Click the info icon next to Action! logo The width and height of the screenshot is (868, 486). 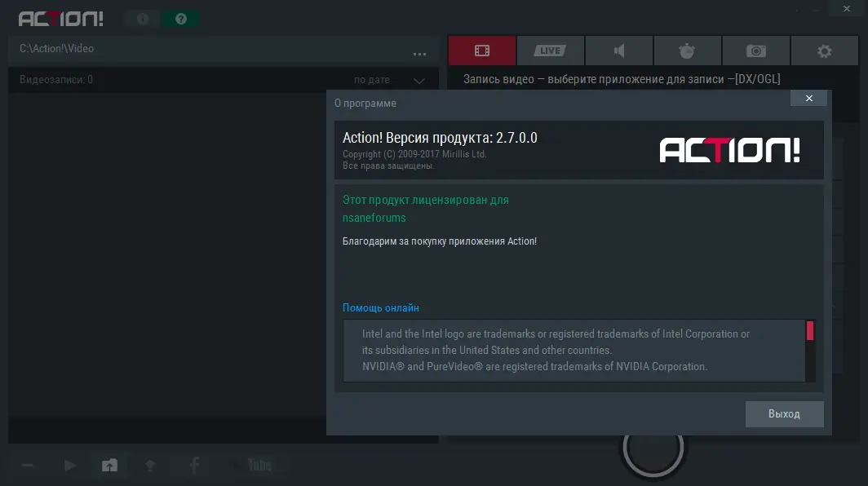pos(143,19)
